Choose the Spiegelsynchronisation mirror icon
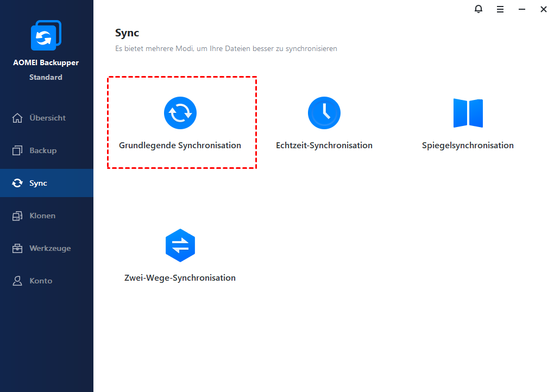554x392 pixels. pyautogui.click(x=468, y=113)
